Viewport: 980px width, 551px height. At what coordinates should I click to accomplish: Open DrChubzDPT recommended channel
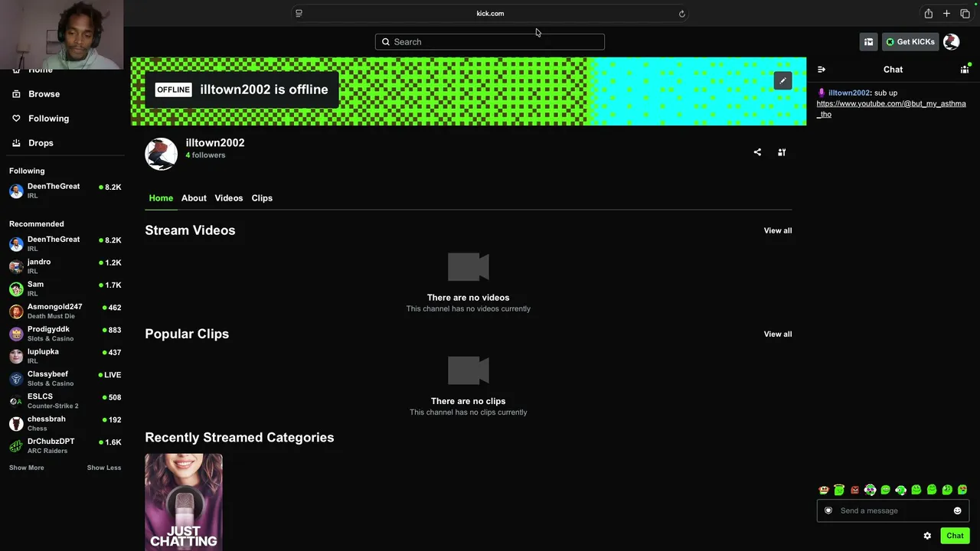pos(65,446)
